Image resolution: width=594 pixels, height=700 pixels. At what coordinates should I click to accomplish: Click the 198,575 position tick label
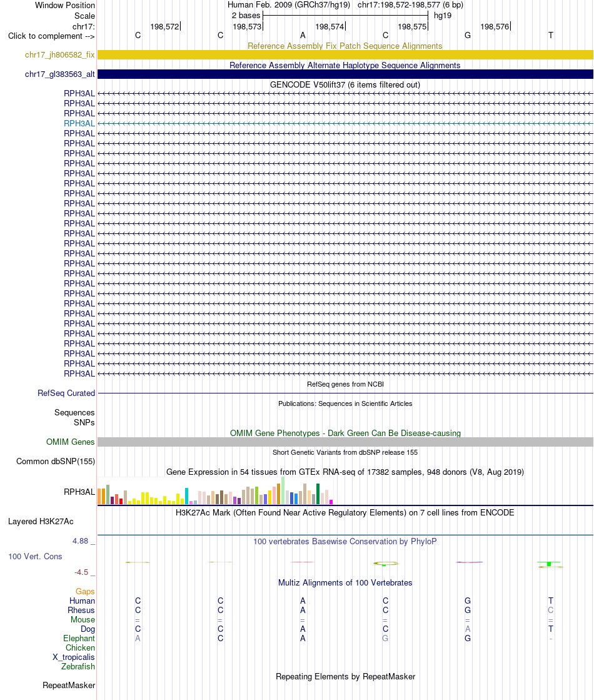412,26
